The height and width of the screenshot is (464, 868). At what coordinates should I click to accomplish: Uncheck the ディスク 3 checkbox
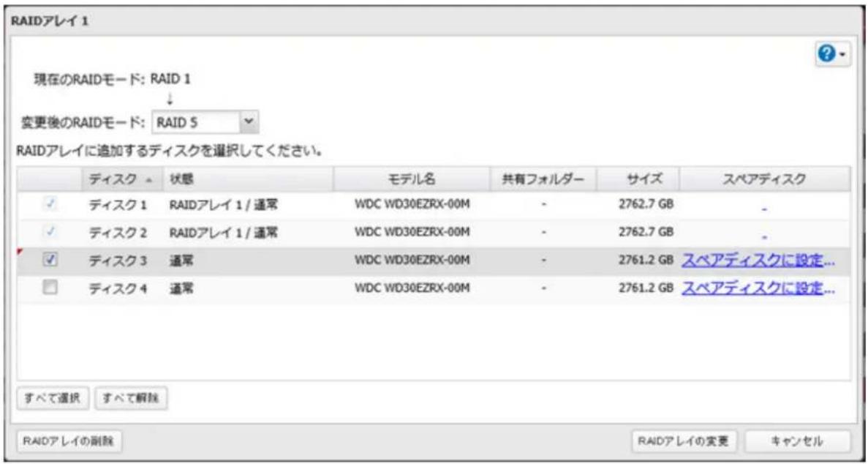pyautogui.click(x=50, y=259)
